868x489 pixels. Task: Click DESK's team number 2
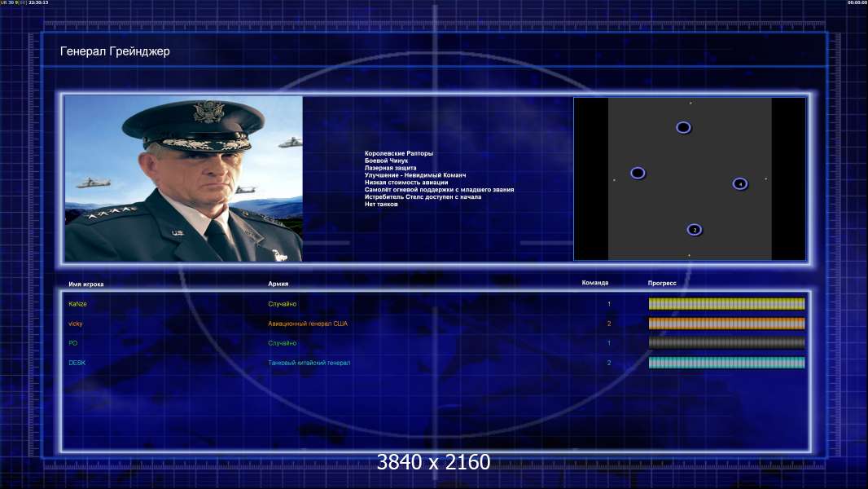point(609,363)
